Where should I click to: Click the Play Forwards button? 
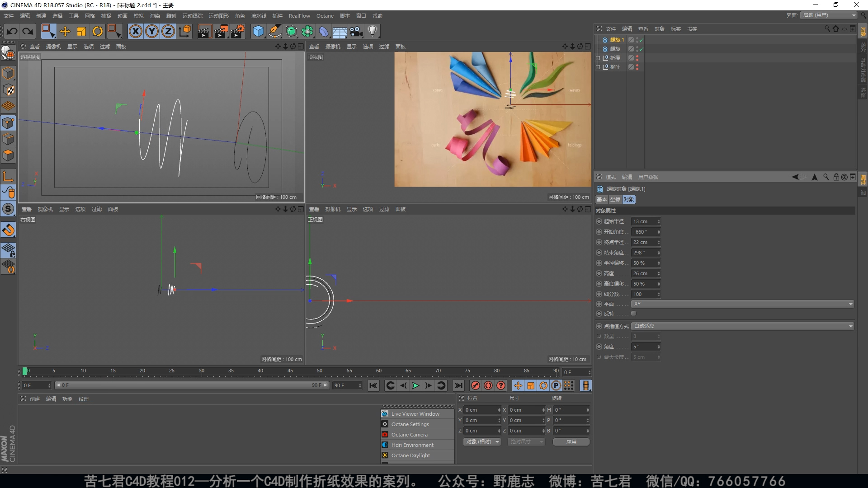[x=415, y=385]
